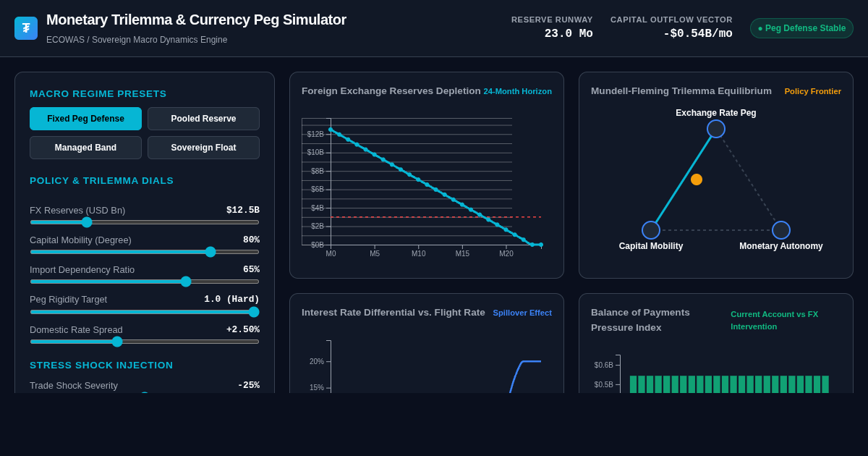The width and height of the screenshot is (868, 456).
Task: Select the Pooled Reserve preset
Action: 203,119
